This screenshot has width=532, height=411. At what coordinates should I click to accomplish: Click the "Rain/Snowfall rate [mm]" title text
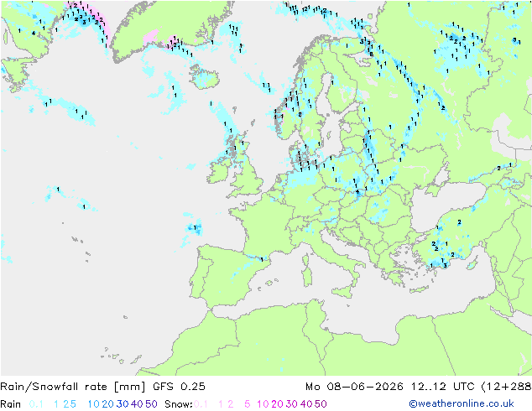(x=73, y=387)
